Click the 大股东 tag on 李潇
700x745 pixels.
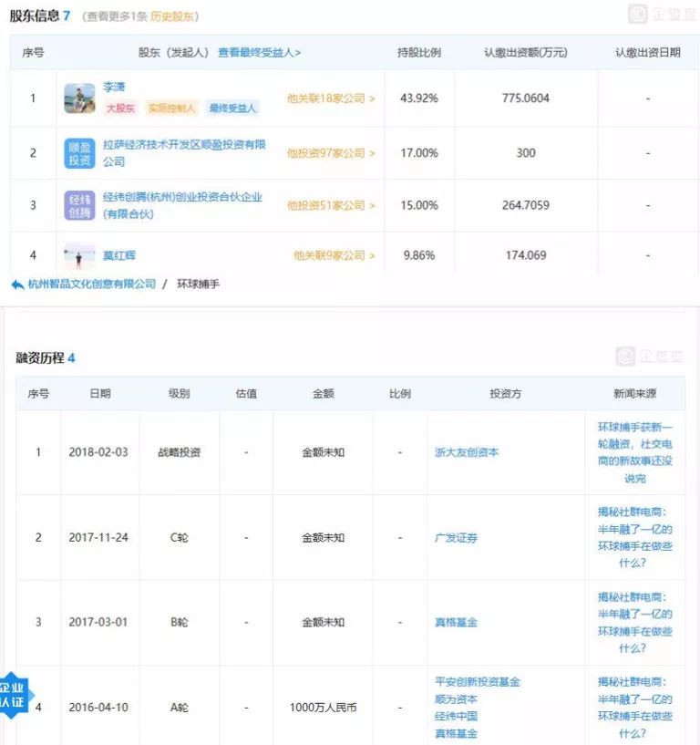[x=120, y=109]
